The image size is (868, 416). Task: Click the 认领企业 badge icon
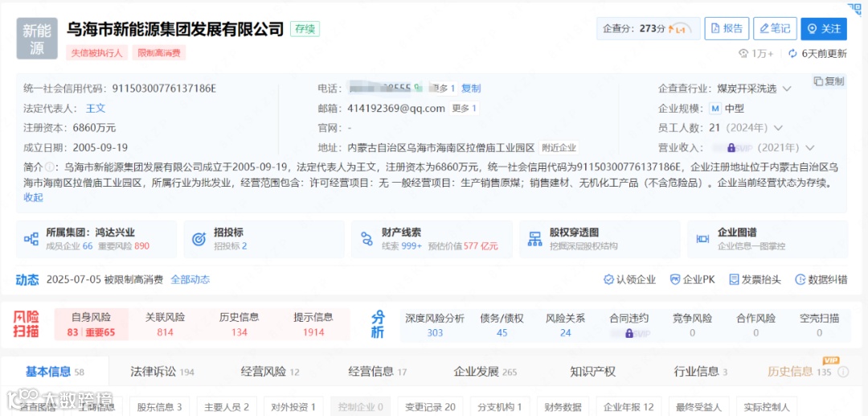click(x=608, y=280)
